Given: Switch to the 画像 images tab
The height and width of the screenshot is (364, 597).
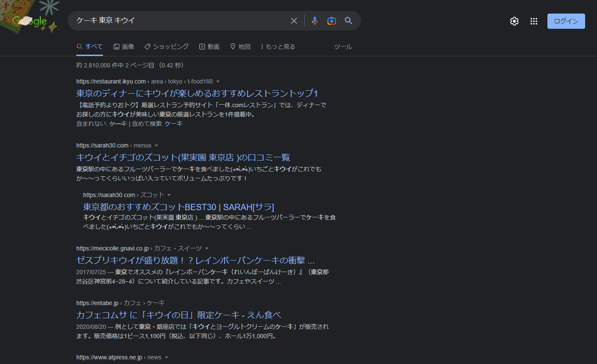Looking at the screenshot, I should [x=124, y=47].
